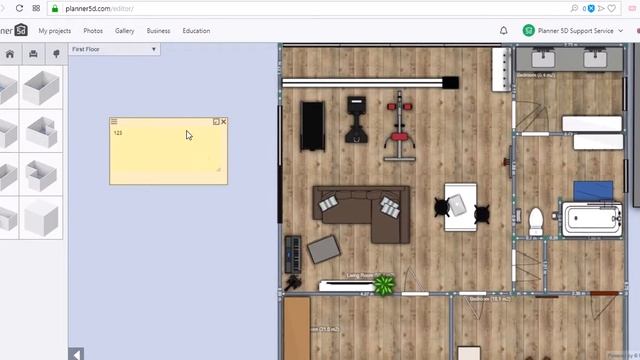Select the left bathroom sink

[x=543, y=58]
